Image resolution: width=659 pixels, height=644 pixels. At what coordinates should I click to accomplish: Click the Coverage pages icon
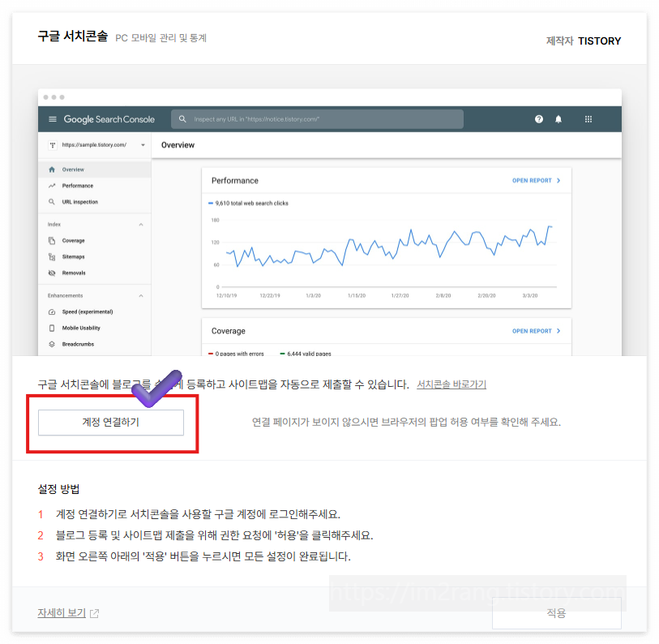[52, 241]
